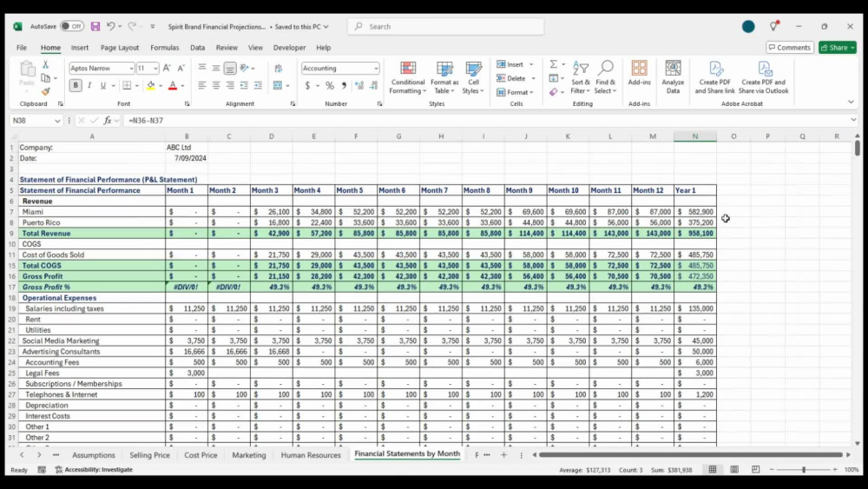Open Sort & Filter dropdown
Viewport: 868px width, 489px height.
[580, 77]
